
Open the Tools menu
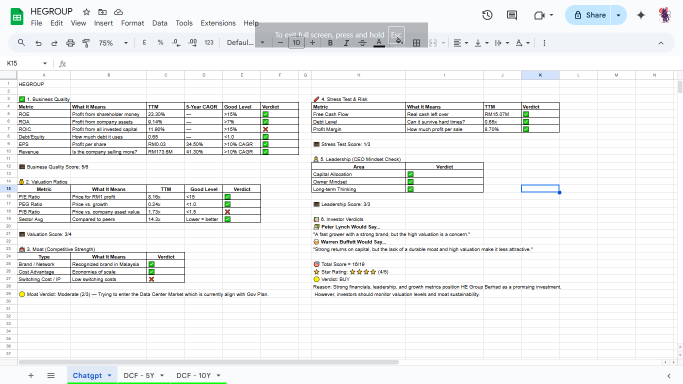click(184, 23)
